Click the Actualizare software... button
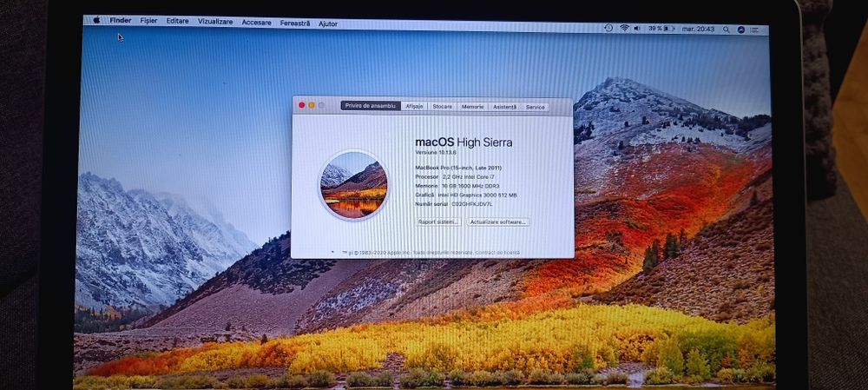The image size is (868, 390). point(498,221)
